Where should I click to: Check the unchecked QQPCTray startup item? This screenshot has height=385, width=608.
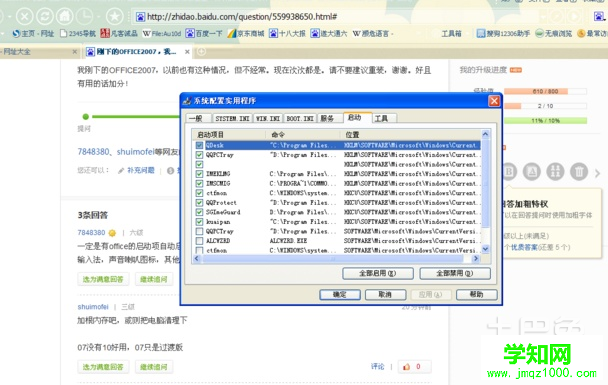tap(199, 231)
